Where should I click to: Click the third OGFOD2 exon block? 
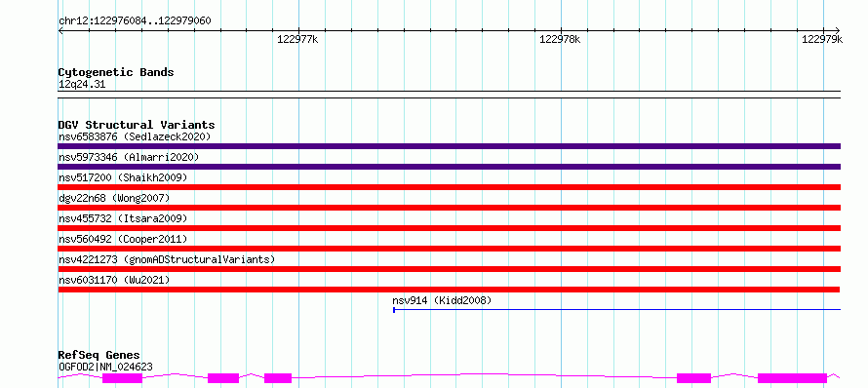[278, 378]
